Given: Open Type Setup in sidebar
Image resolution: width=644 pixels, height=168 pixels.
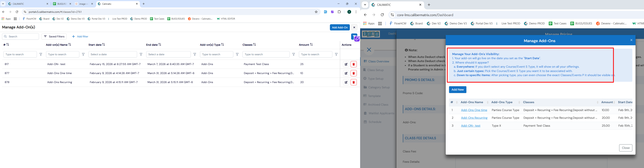Looking at the screenshot, I should point(373,79).
